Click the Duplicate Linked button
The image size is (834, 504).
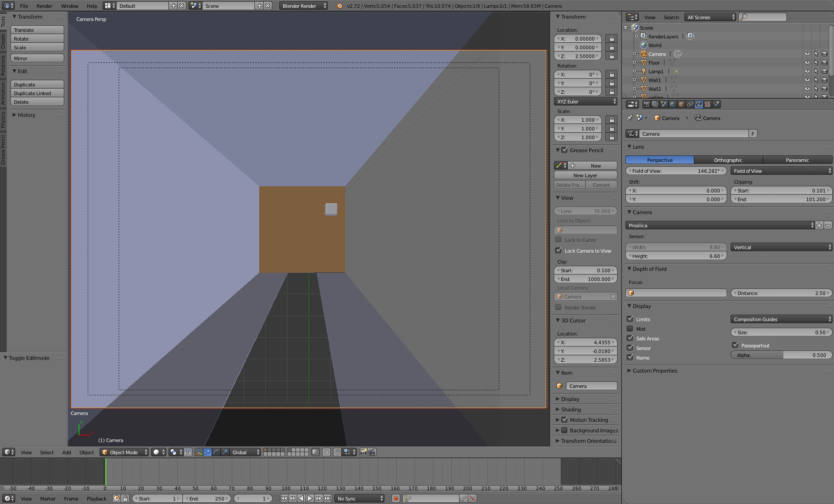pos(37,93)
